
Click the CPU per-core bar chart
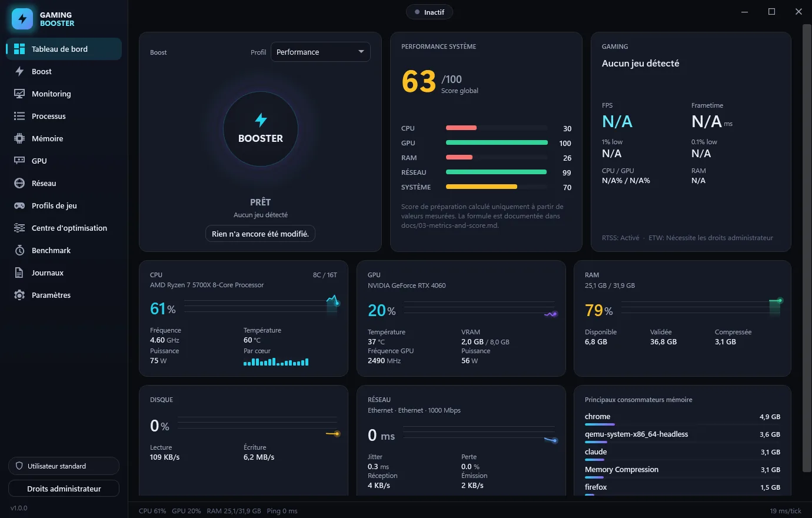point(276,361)
